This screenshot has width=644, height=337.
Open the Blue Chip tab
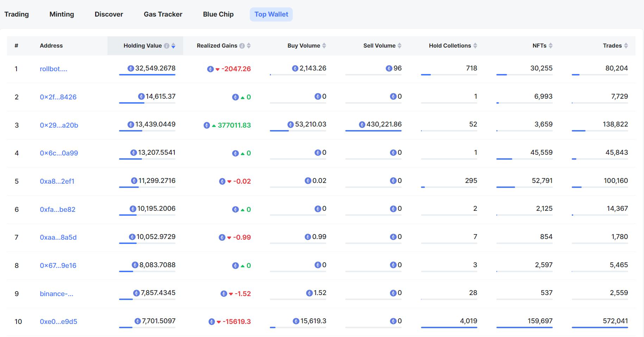pyautogui.click(x=218, y=14)
